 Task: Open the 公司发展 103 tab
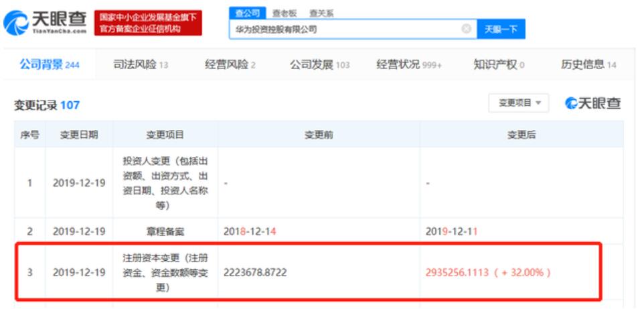point(320,64)
